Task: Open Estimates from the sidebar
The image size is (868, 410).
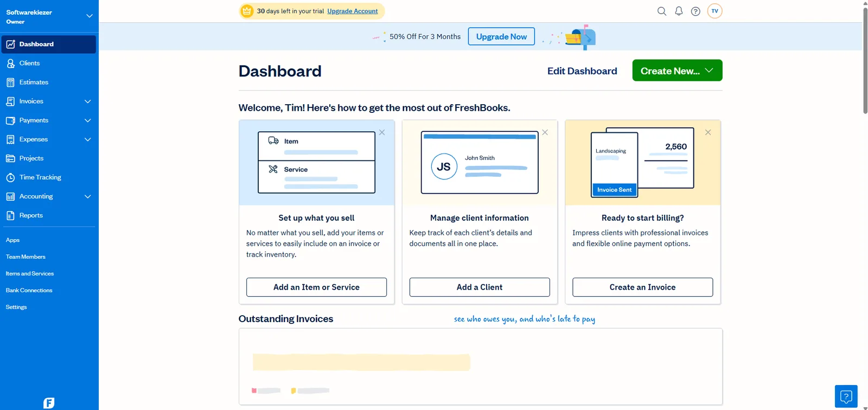Action: click(49, 82)
